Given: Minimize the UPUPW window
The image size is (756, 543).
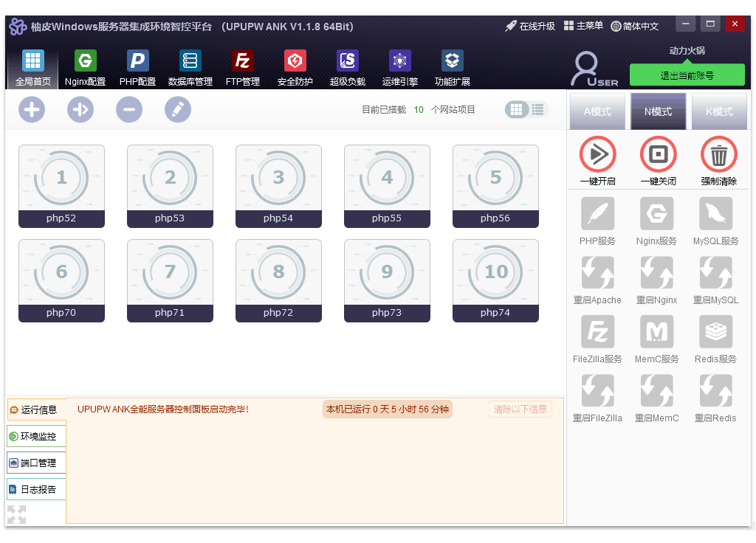Looking at the screenshot, I should click(x=686, y=24).
